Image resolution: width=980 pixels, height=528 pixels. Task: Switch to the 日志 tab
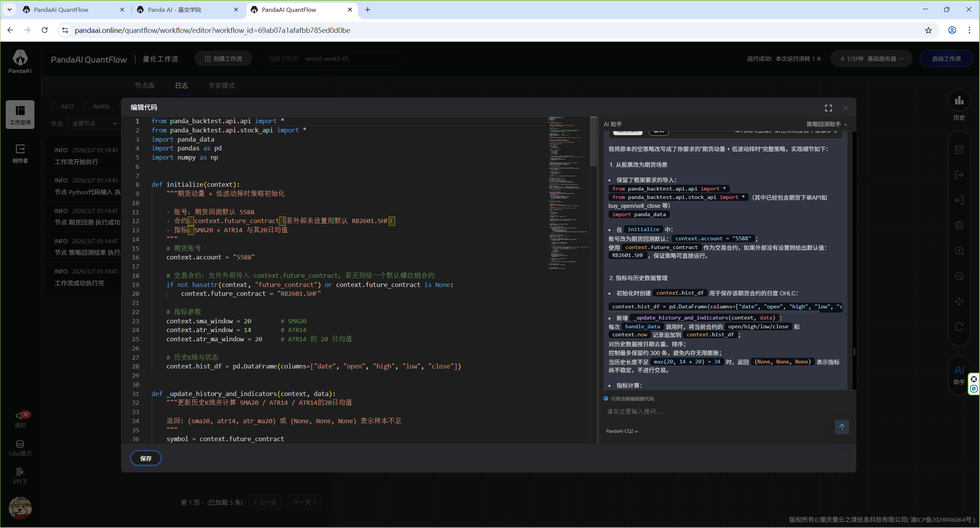[x=182, y=86]
